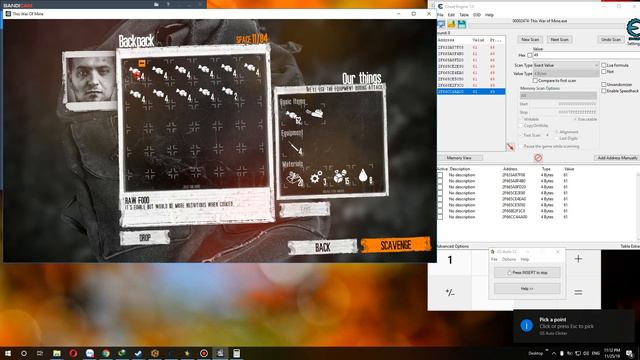Select the highlighted blue scan result row

click(x=471, y=92)
